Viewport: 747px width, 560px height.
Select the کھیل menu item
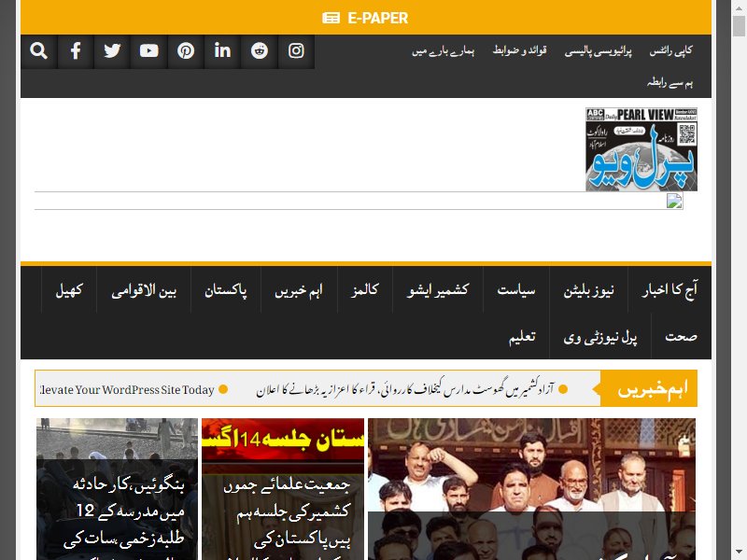tap(69, 289)
